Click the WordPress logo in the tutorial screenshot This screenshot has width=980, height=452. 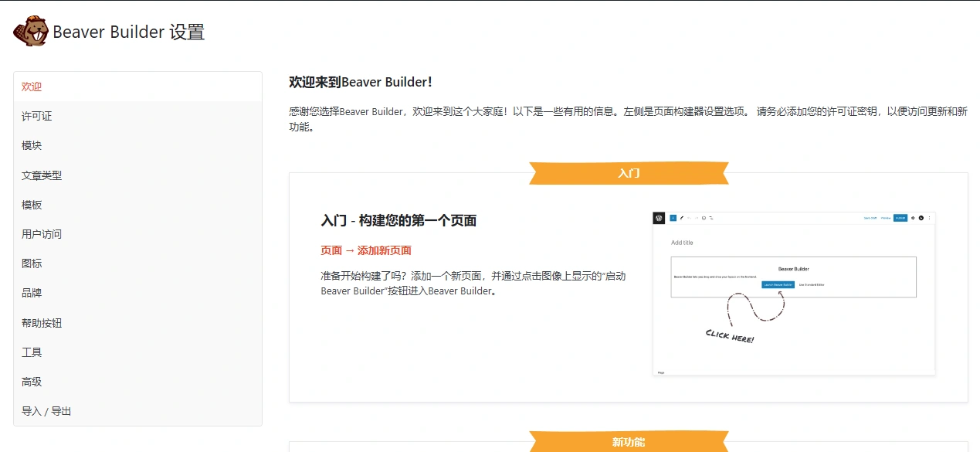coord(658,218)
